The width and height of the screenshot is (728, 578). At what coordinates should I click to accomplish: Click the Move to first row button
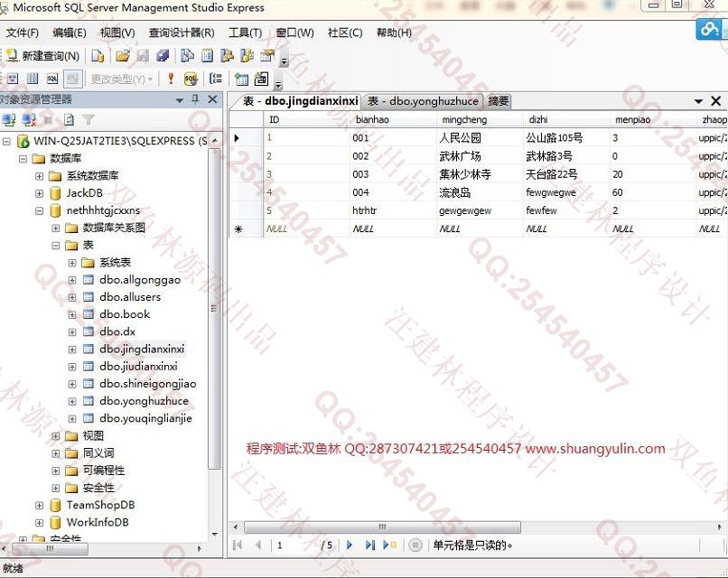pyautogui.click(x=238, y=545)
